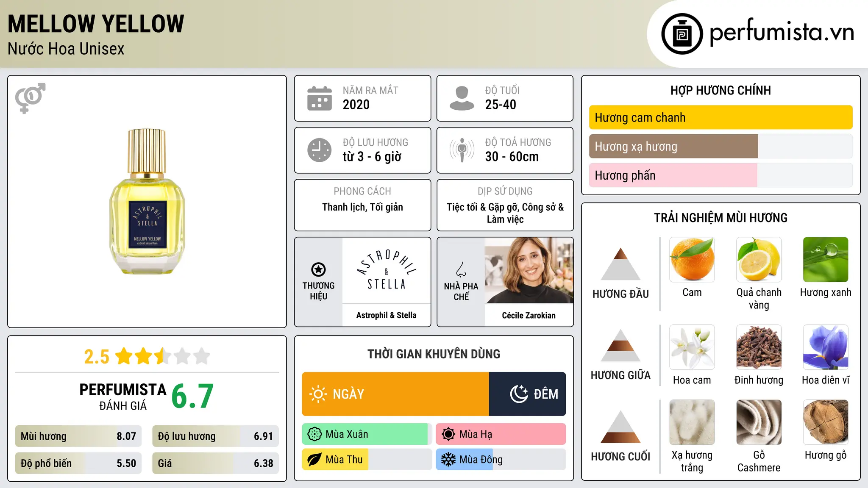
Task: Click the Đinh hương clove image
Action: tap(759, 347)
